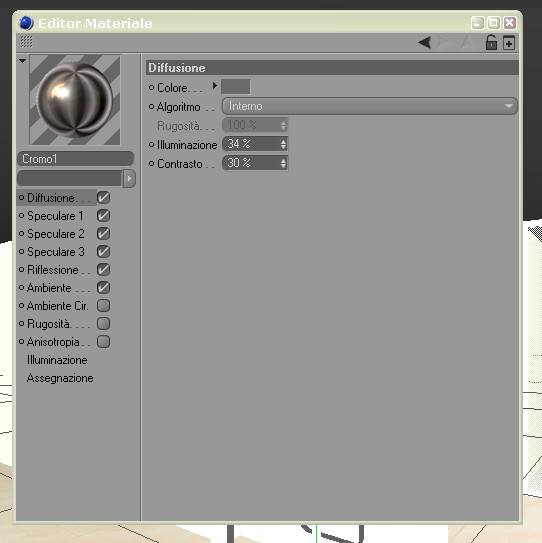
Task: Click the animation dot beside Riflessione
Action: click(x=21, y=269)
